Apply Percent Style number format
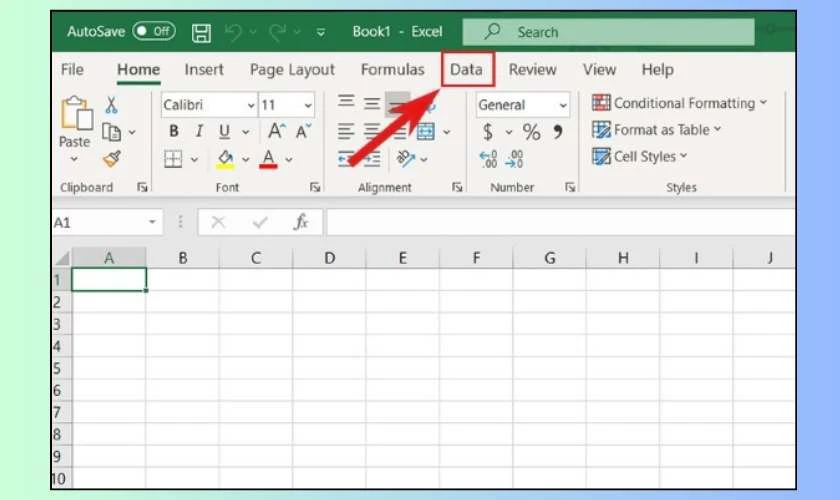840x500 pixels. (531, 132)
